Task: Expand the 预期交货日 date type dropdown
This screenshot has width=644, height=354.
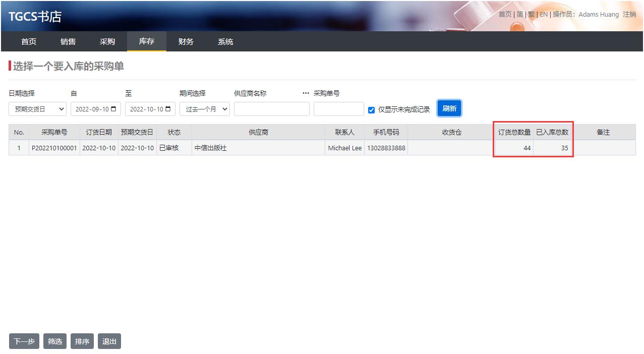Action: (37, 109)
